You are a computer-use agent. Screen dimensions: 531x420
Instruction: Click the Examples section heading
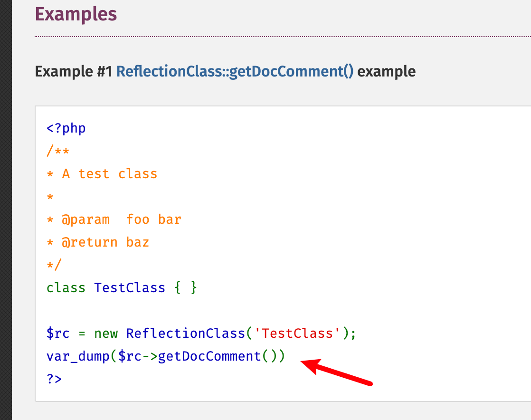[76, 14]
